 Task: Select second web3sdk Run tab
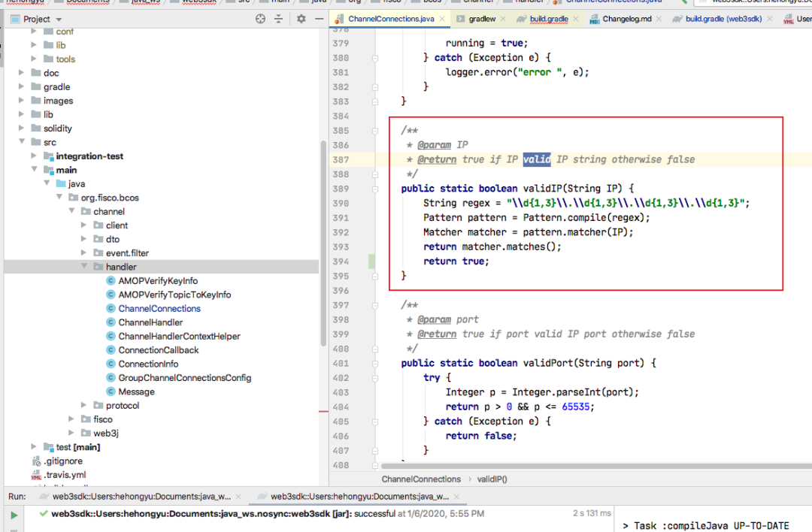(x=360, y=496)
